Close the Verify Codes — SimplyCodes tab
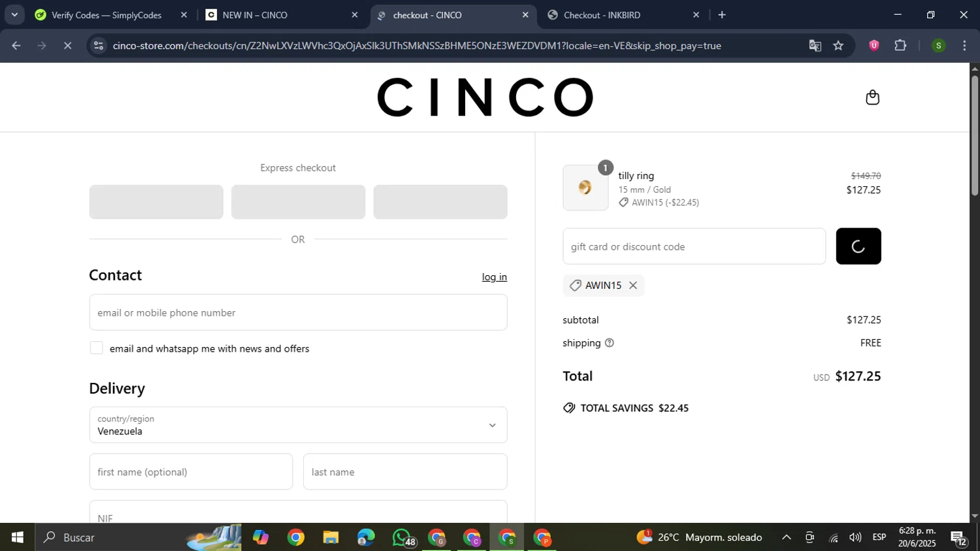 point(184,15)
